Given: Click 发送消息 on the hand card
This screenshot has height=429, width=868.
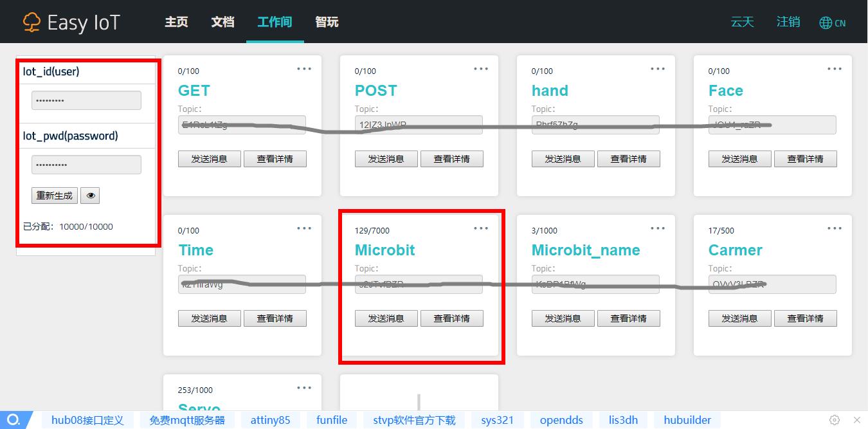Looking at the screenshot, I should [563, 159].
